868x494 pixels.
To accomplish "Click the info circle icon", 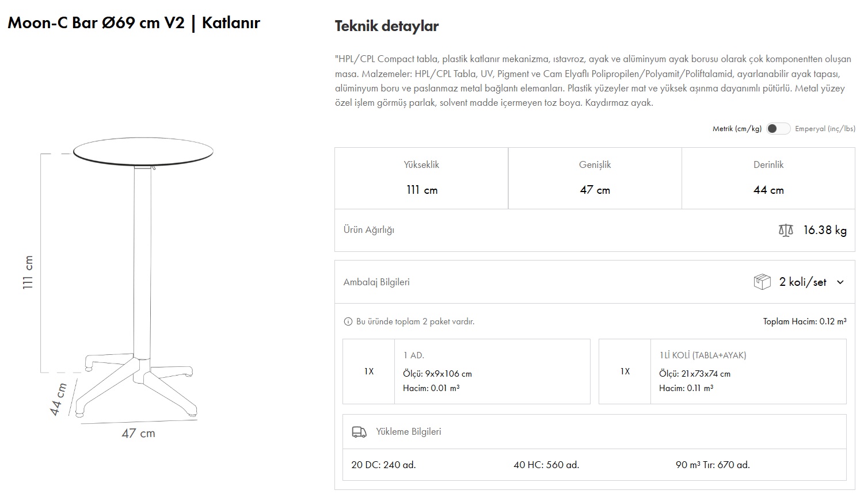I will click(348, 322).
